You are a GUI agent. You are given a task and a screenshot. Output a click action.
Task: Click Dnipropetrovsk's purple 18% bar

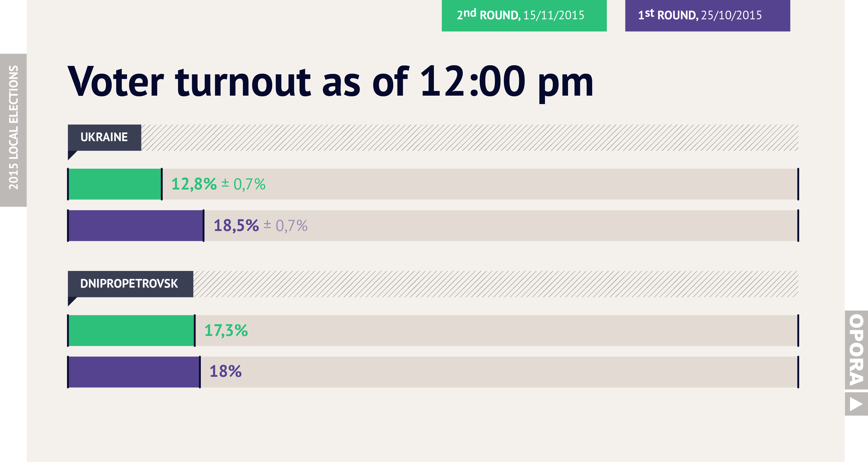(x=134, y=372)
